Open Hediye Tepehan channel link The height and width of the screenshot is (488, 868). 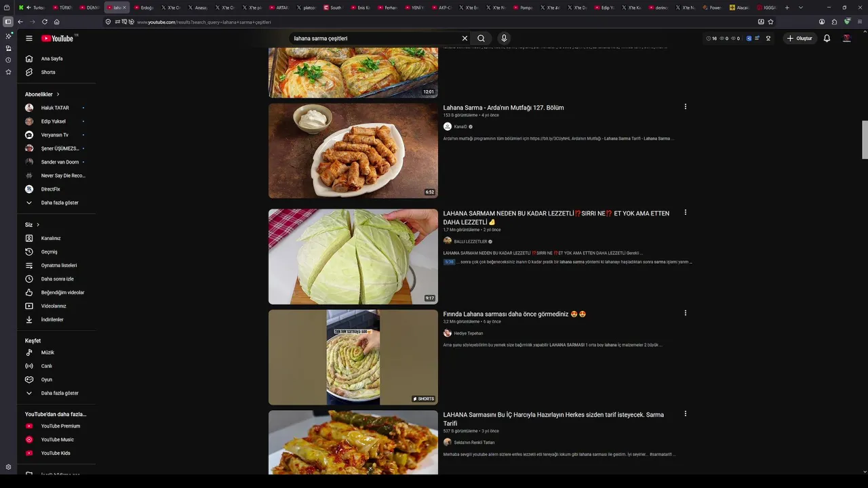[x=469, y=333]
